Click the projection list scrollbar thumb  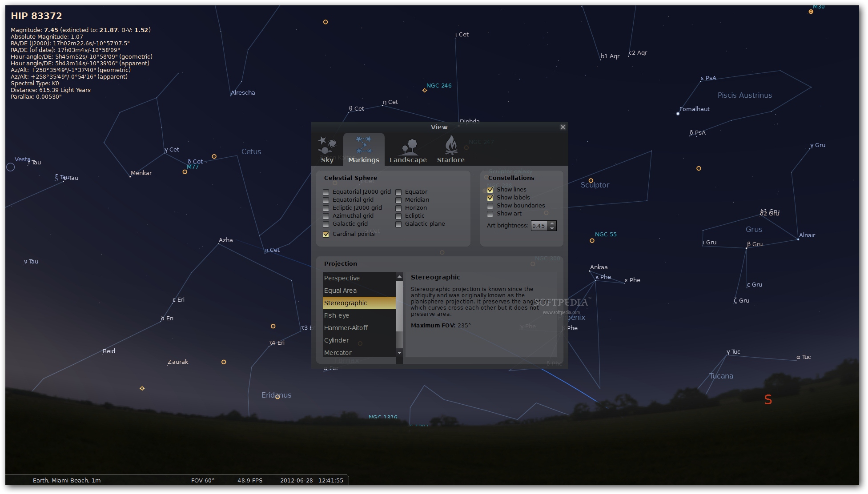coord(399,306)
